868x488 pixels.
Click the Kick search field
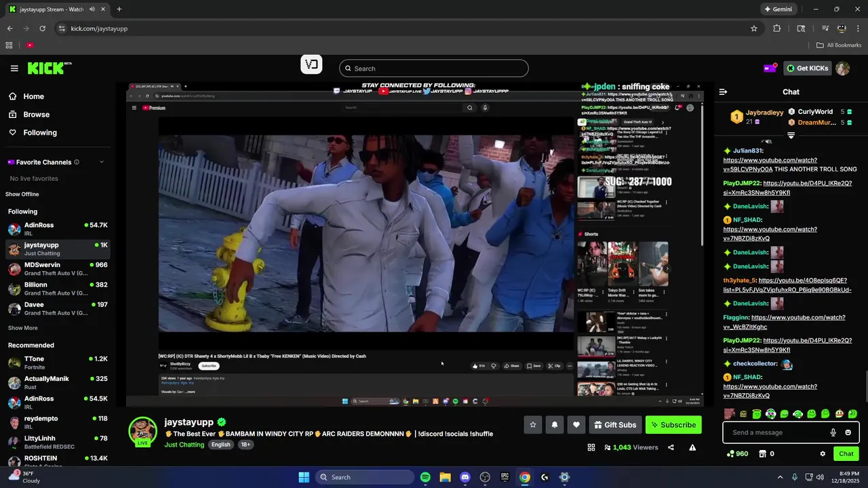[x=434, y=68]
